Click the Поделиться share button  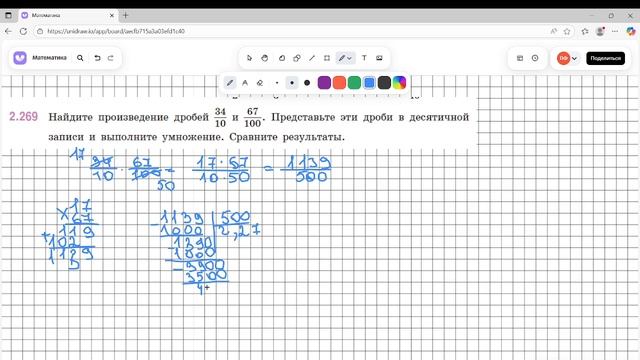pyautogui.click(x=605, y=58)
